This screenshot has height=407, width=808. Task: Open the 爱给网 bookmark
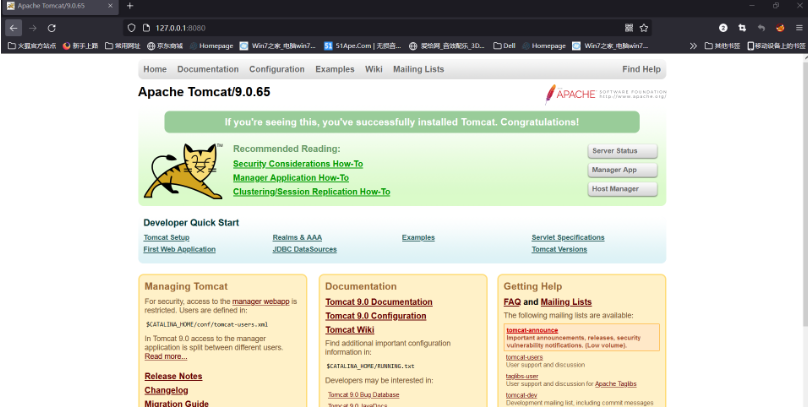(x=447, y=46)
